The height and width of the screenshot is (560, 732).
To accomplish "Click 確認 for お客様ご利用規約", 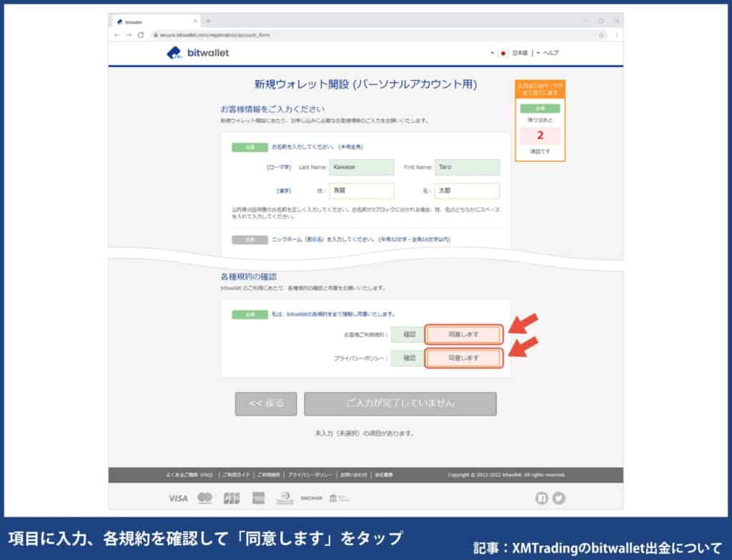I will (x=408, y=334).
